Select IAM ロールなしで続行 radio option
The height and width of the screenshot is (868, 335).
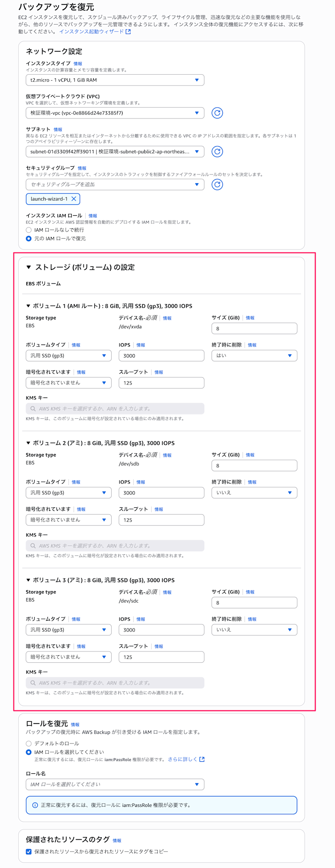(x=29, y=230)
